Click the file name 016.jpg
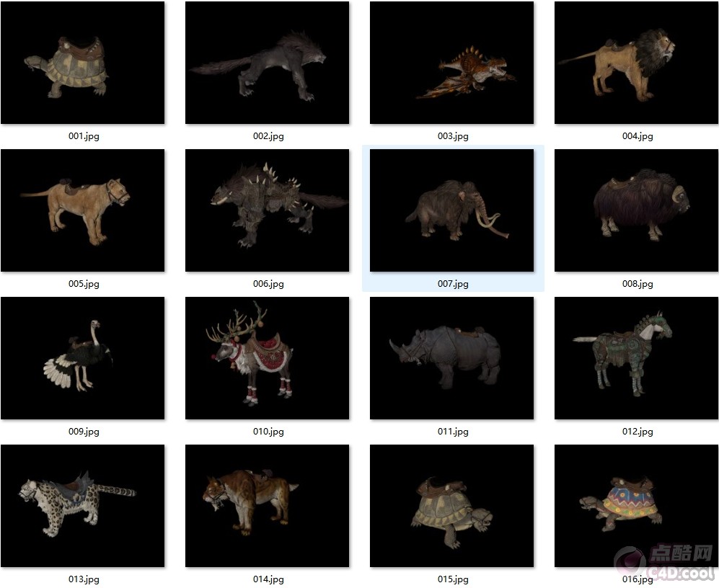The image size is (719, 588). [638, 579]
